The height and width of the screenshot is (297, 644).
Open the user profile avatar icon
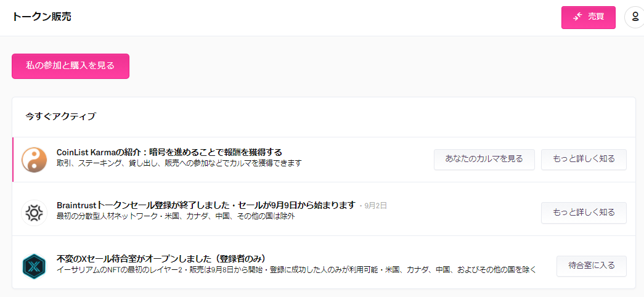pos(635,18)
